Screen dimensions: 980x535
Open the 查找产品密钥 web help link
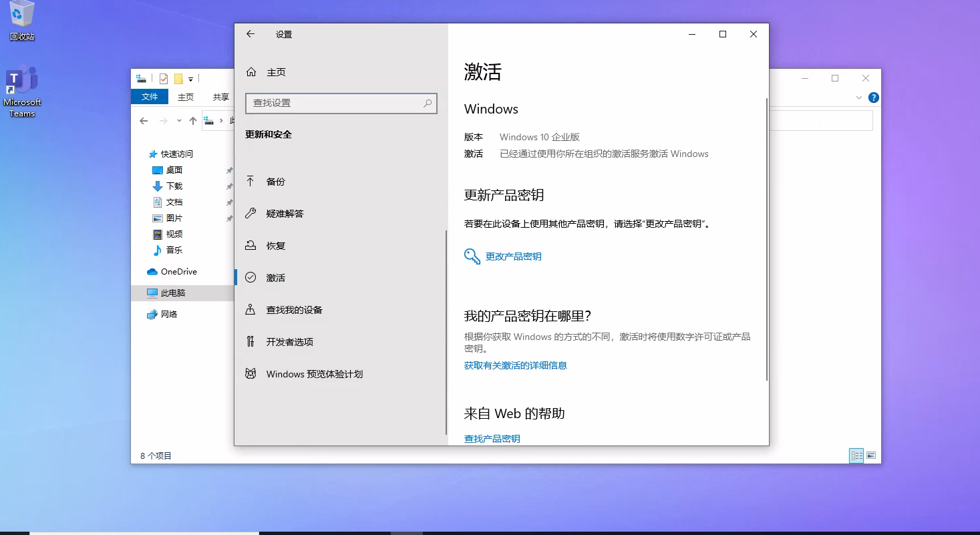tap(492, 439)
